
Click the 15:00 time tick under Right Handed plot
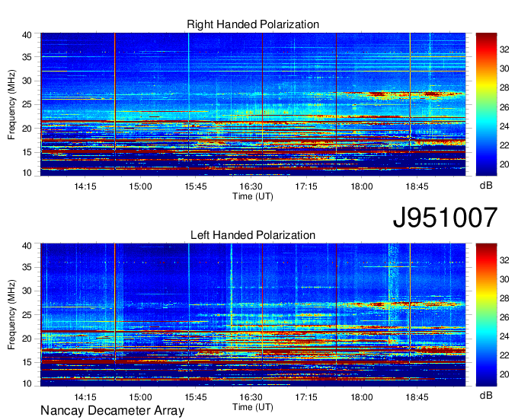140,186
